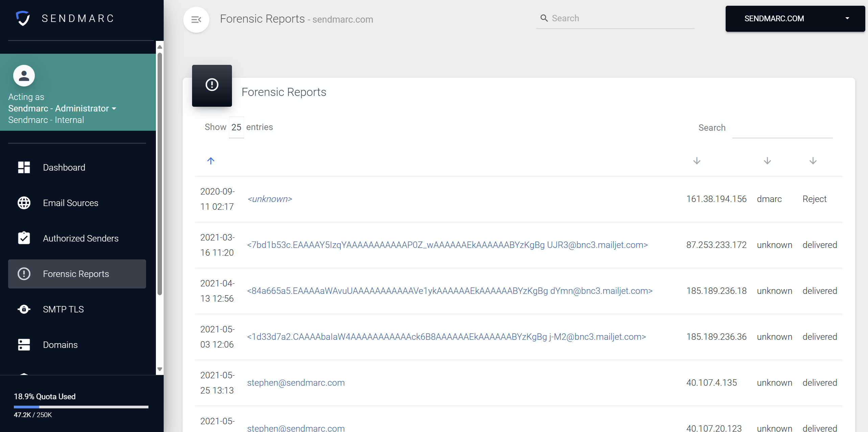Open the stephen@sendmarc.com report link
Viewport: 868px width, 432px height.
296,383
